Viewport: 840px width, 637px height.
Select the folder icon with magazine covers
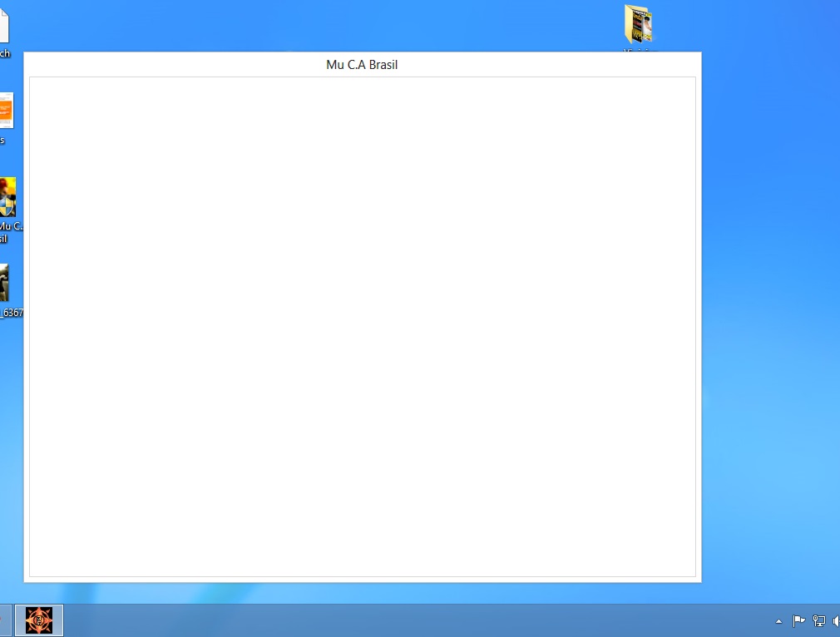(639, 24)
